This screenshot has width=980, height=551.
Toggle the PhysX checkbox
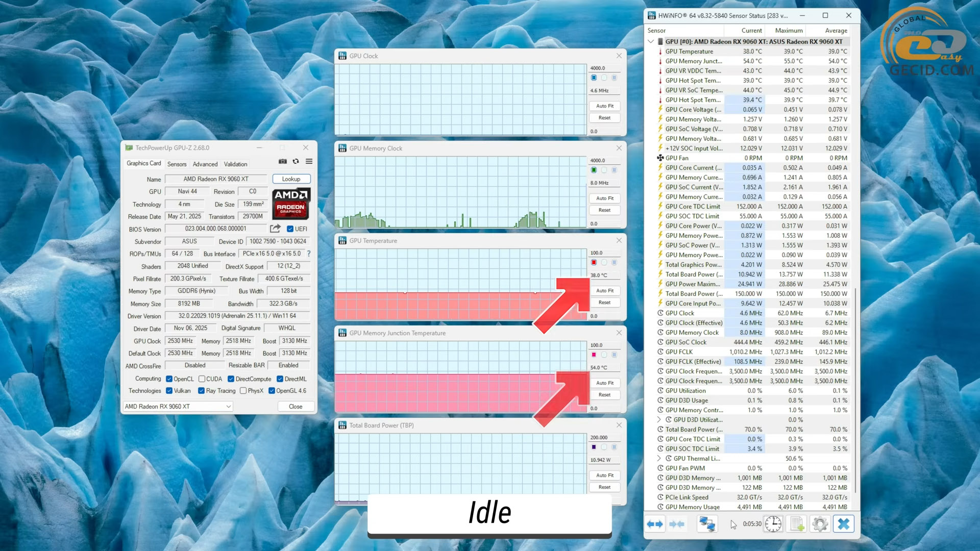coord(243,391)
